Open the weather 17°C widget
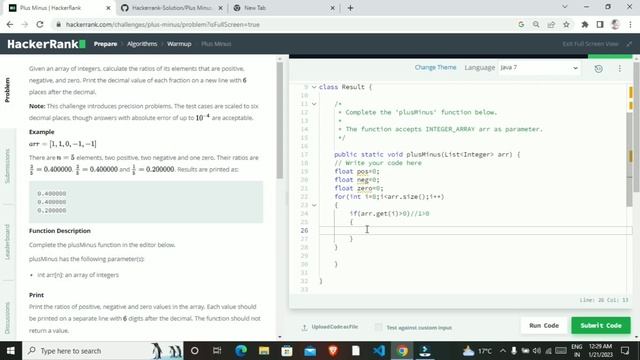This screenshot has height=360, width=640. tap(477, 351)
